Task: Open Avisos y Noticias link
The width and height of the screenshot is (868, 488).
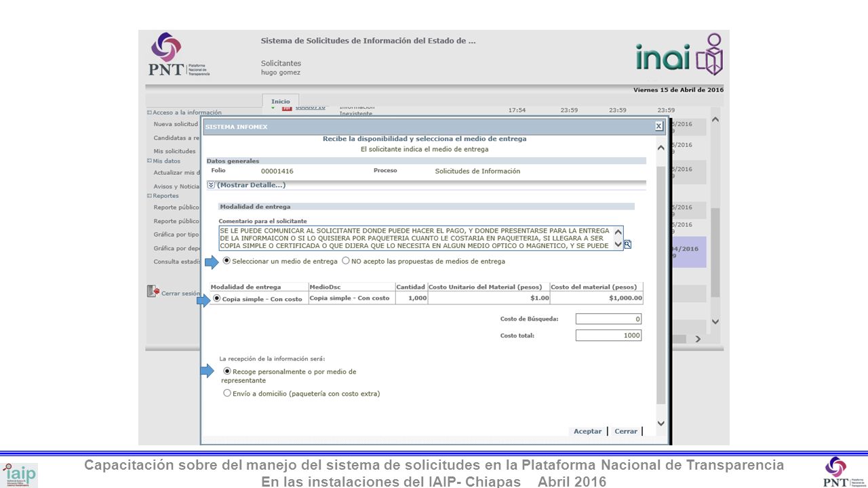Action: coord(176,186)
